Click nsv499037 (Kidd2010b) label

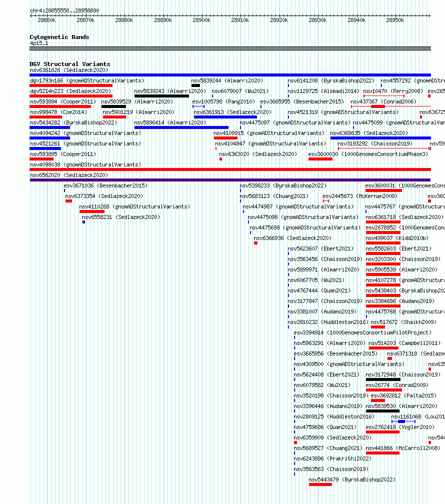397,238
